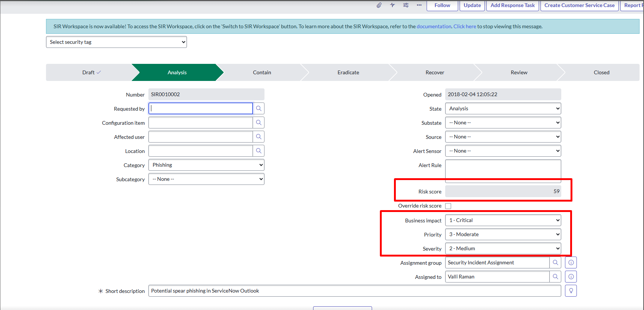Open the Subcategory dropdown

[x=206, y=179]
